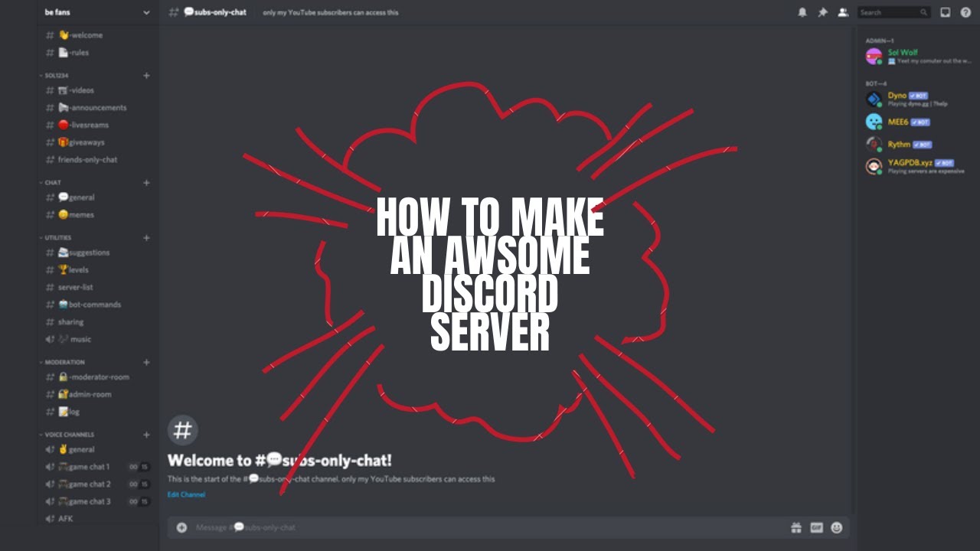Show pinned messages via pin icon
Viewport: 980px width, 551px height.
click(822, 12)
